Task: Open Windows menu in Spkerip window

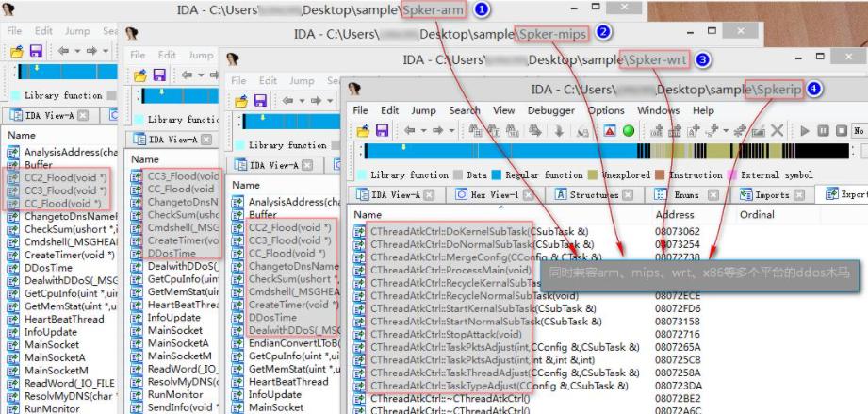Action: (x=658, y=110)
